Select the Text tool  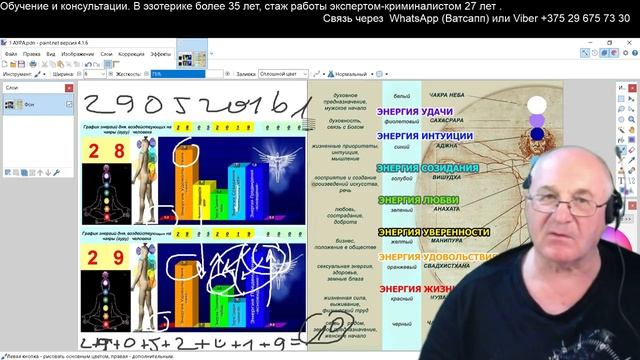click(x=621, y=180)
